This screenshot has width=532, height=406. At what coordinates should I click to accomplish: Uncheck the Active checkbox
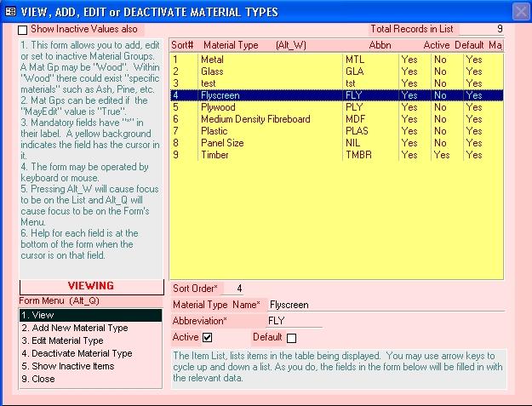click(207, 338)
